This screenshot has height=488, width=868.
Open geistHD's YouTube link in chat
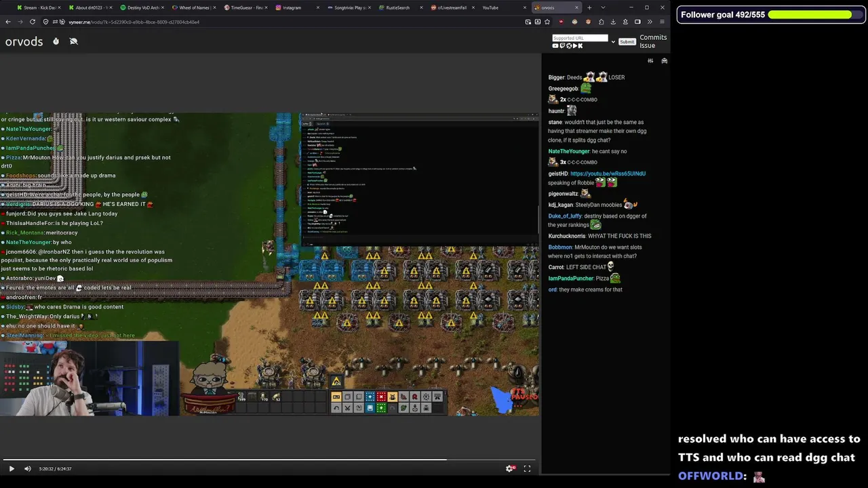point(608,174)
